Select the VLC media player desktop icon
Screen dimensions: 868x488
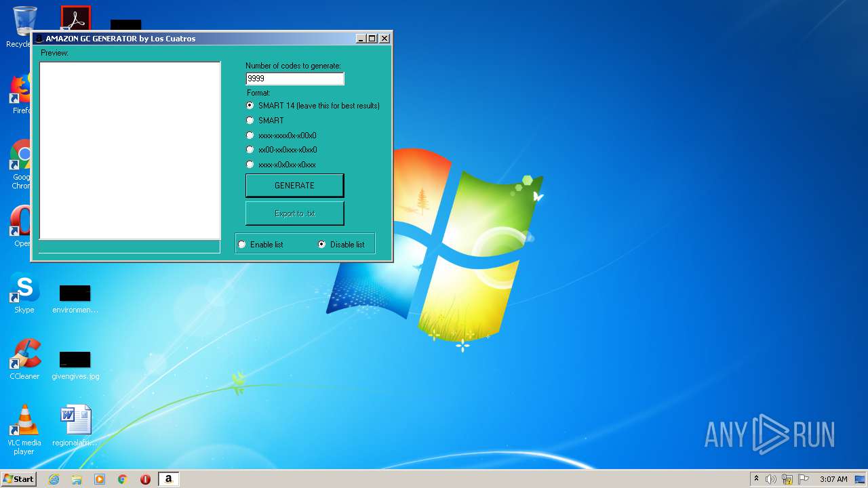24,430
